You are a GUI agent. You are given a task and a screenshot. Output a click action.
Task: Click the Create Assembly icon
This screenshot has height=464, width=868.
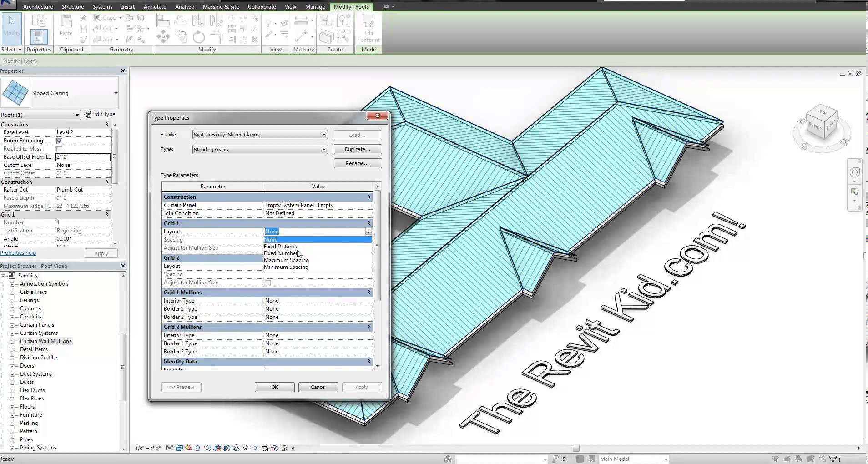pos(326,21)
